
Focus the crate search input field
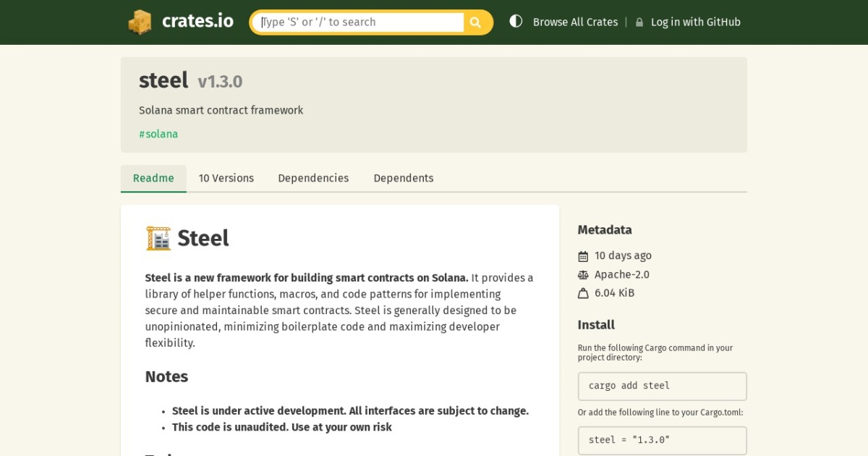[362, 22]
